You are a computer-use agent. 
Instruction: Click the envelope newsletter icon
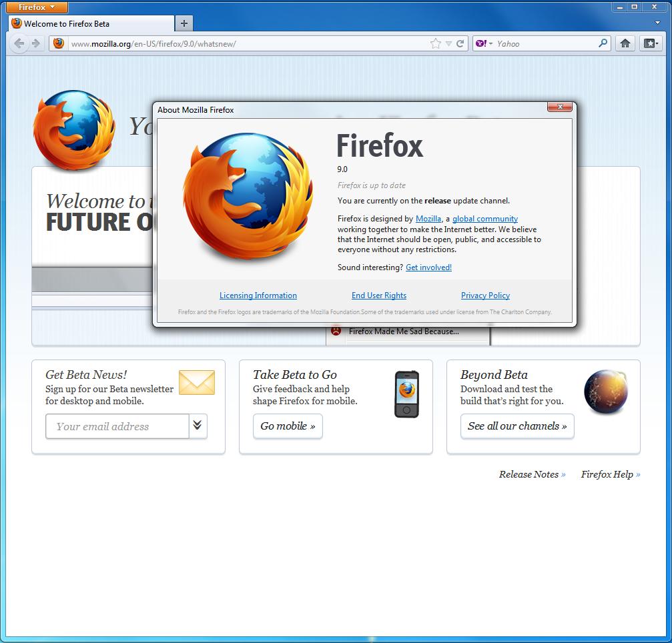point(197,382)
